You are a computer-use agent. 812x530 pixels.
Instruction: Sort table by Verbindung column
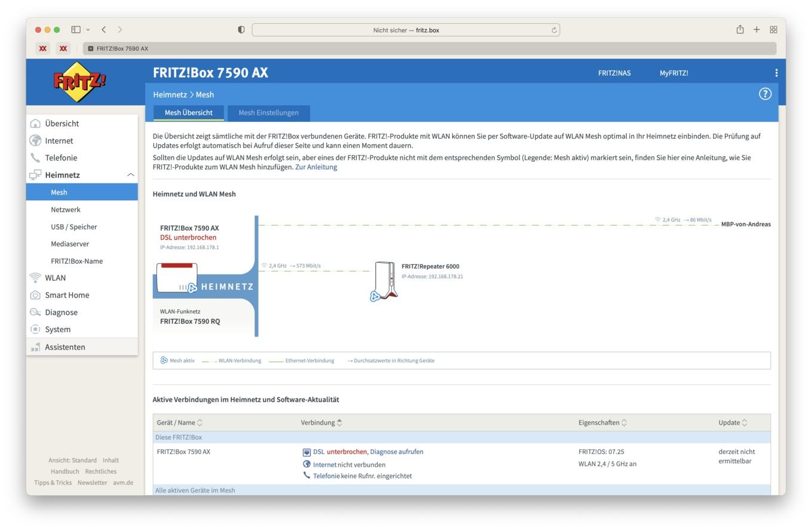tap(322, 422)
